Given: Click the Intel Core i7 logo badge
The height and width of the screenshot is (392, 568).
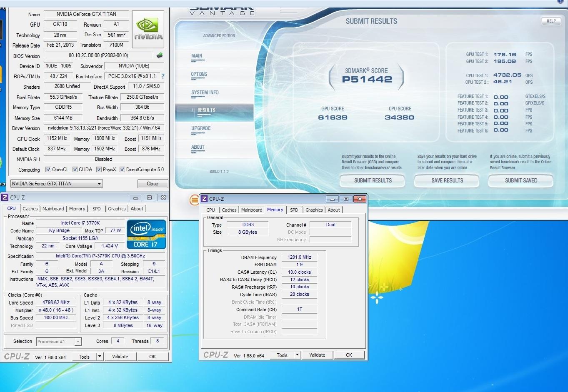Looking at the screenshot, I should coord(146,235).
